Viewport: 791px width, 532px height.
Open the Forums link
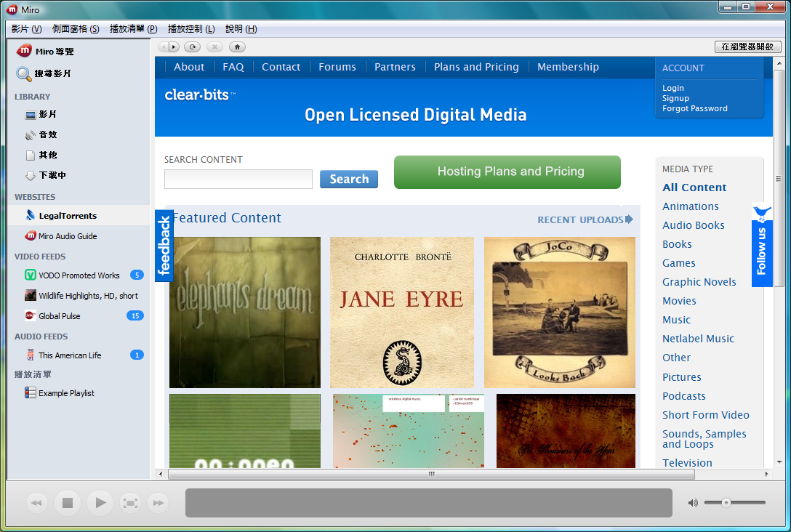point(337,67)
